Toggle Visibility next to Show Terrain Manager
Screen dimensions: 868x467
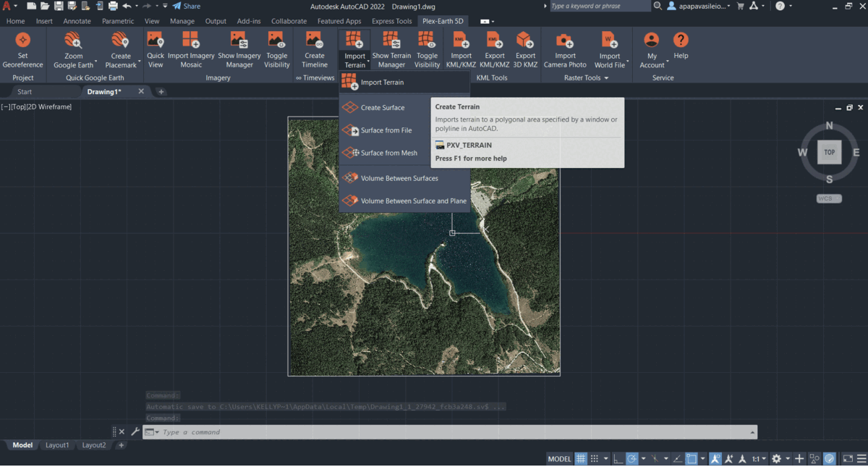click(427, 49)
